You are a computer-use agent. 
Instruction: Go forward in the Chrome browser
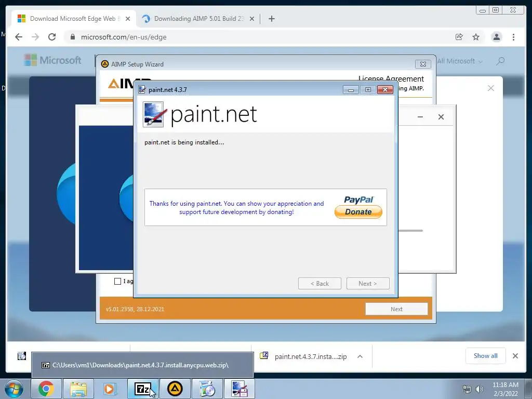click(35, 37)
